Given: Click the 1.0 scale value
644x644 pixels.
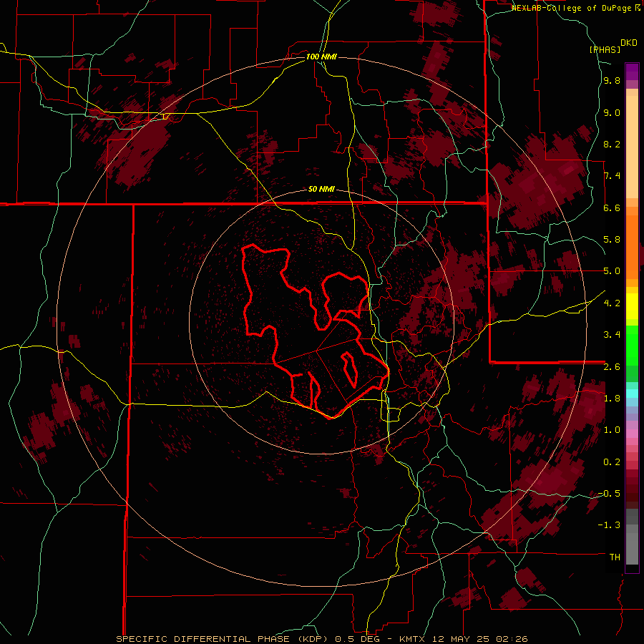Looking at the screenshot, I should 612,430.
